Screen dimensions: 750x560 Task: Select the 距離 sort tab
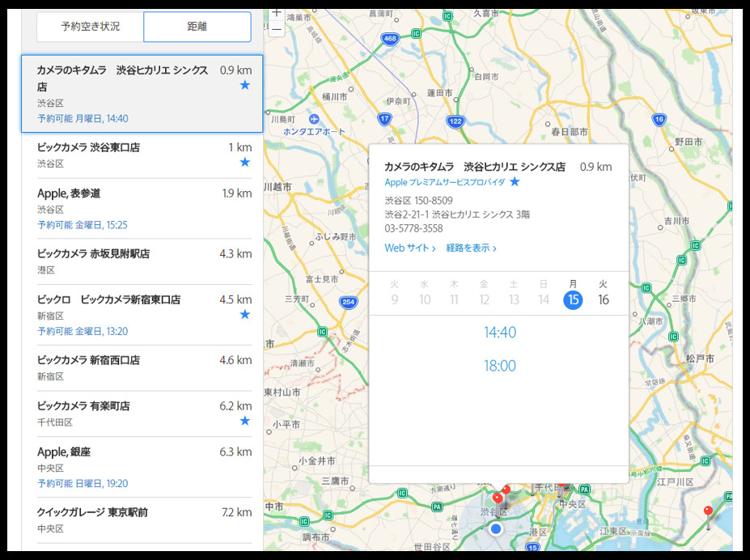click(x=197, y=27)
